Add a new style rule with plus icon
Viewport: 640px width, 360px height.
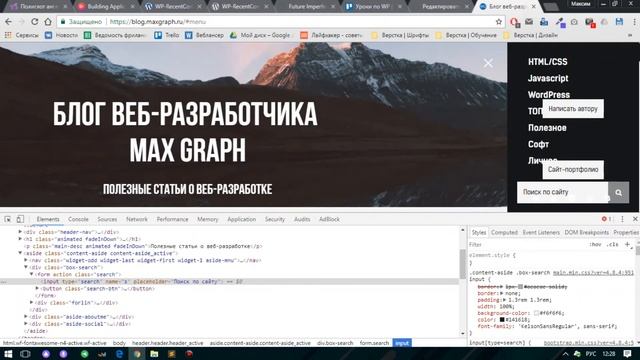627,244
